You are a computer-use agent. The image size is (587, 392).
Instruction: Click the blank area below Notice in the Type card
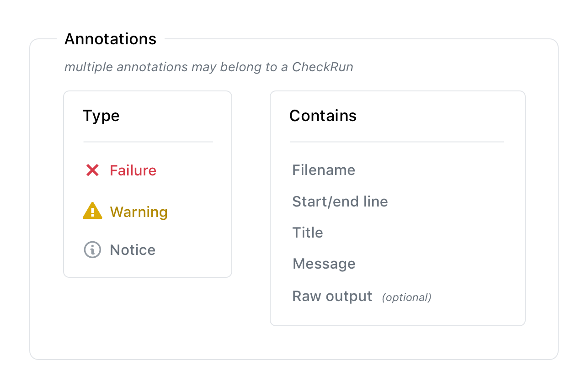click(148, 268)
